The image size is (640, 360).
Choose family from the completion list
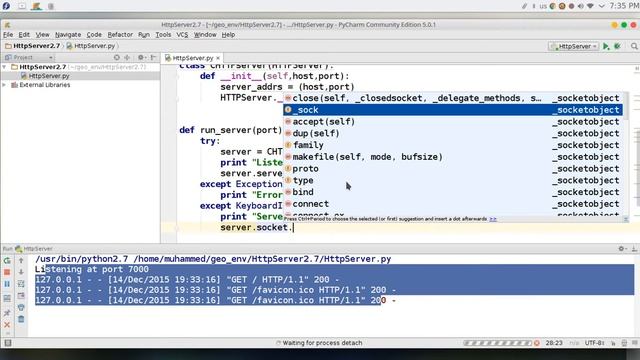coord(453,145)
